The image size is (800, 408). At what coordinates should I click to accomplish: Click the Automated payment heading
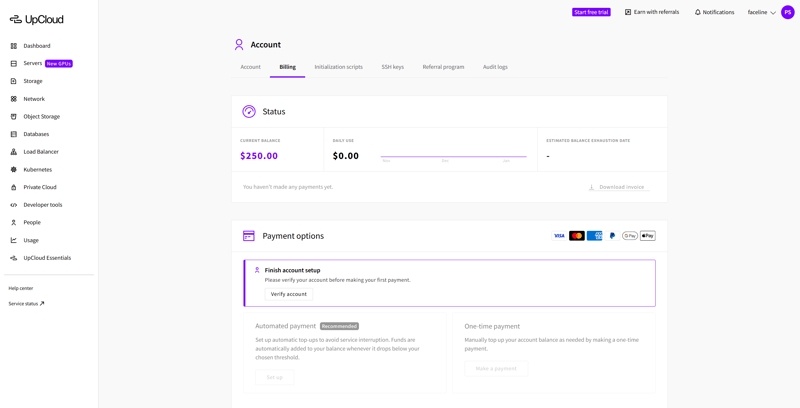point(285,326)
